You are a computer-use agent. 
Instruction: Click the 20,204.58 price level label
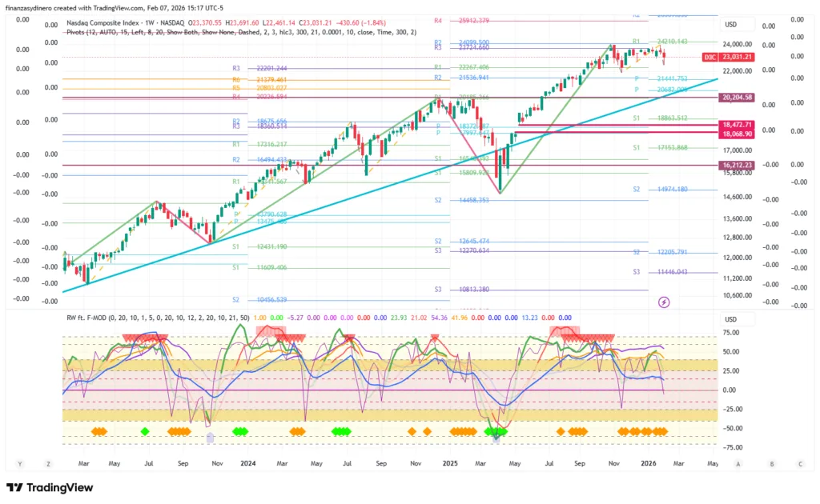tap(737, 97)
